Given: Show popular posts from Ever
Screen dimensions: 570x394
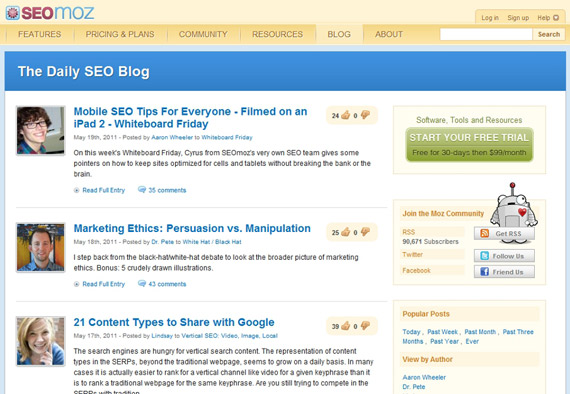Looking at the screenshot, I should (472, 341).
